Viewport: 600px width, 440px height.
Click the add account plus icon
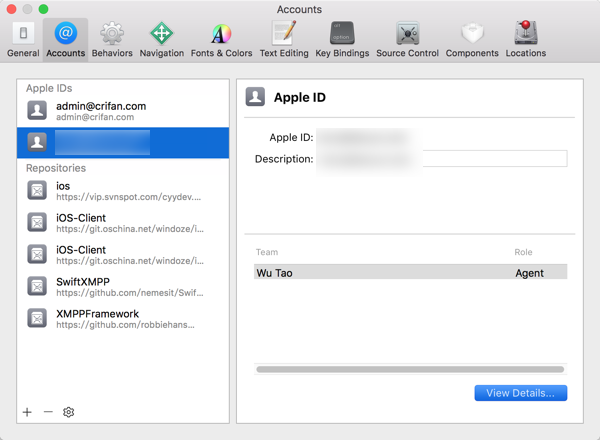[27, 412]
